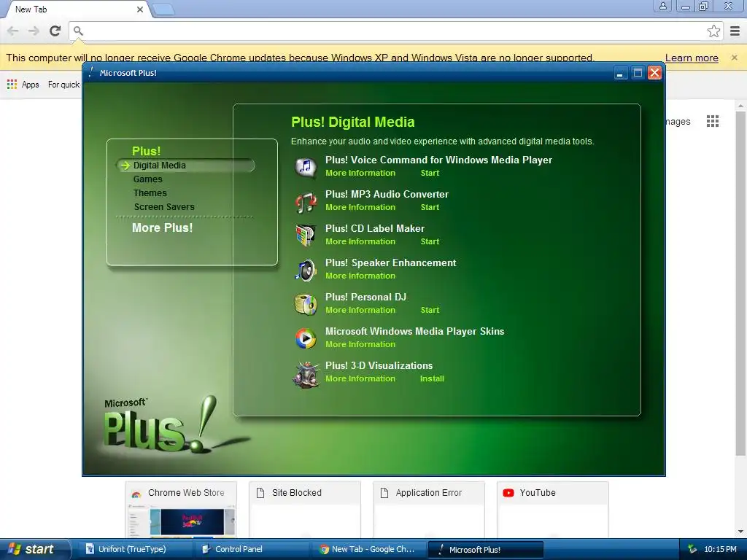Open More Information for MP3 Audio Converter
The image size is (747, 560).
pos(360,207)
